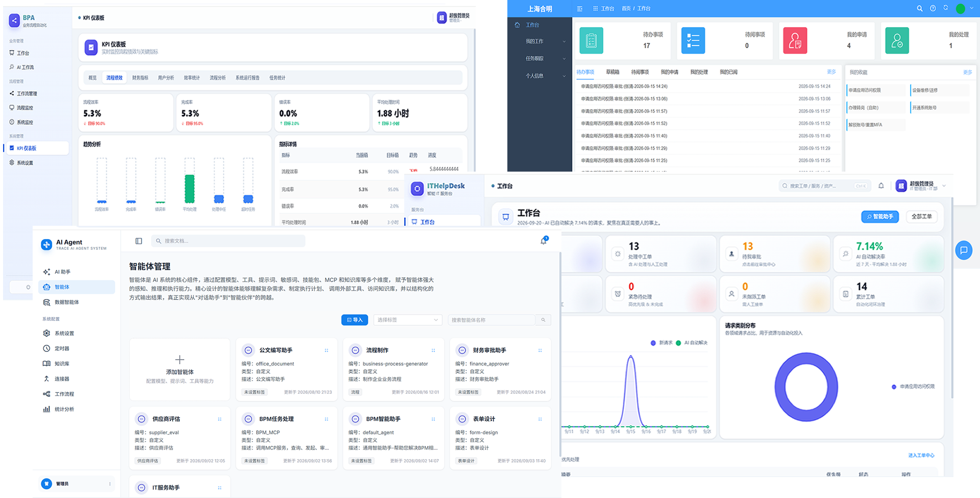The width and height of the screenshot is (980, 498).
Task: Collapse 上海合明 sidebar hamburger icon
Action: [x=579, y=9]
